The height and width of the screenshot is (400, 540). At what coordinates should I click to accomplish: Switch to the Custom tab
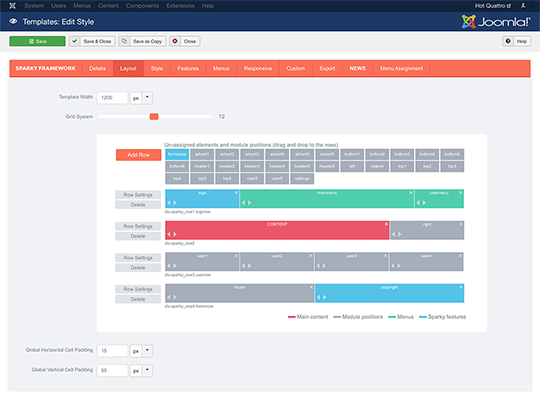tap(295, 69)
